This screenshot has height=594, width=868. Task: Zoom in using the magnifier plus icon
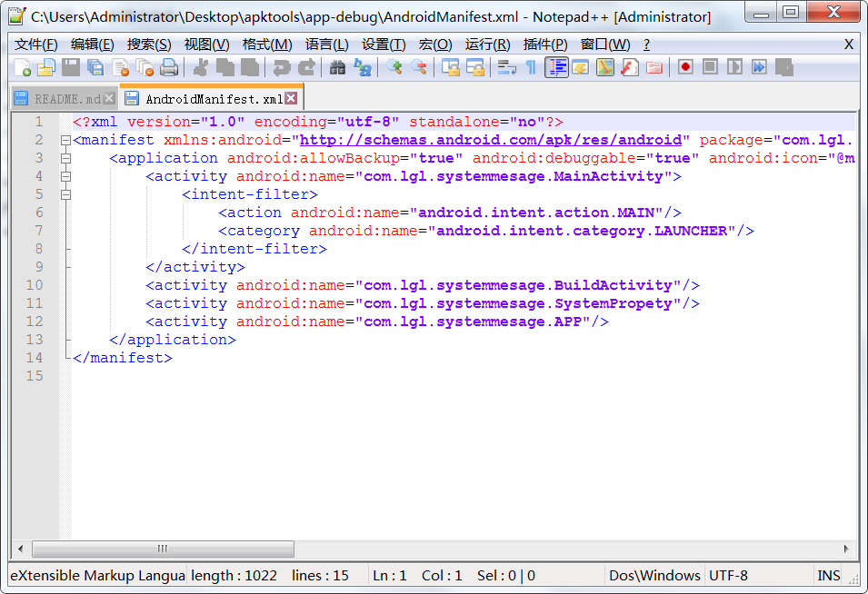pos(394,67)
